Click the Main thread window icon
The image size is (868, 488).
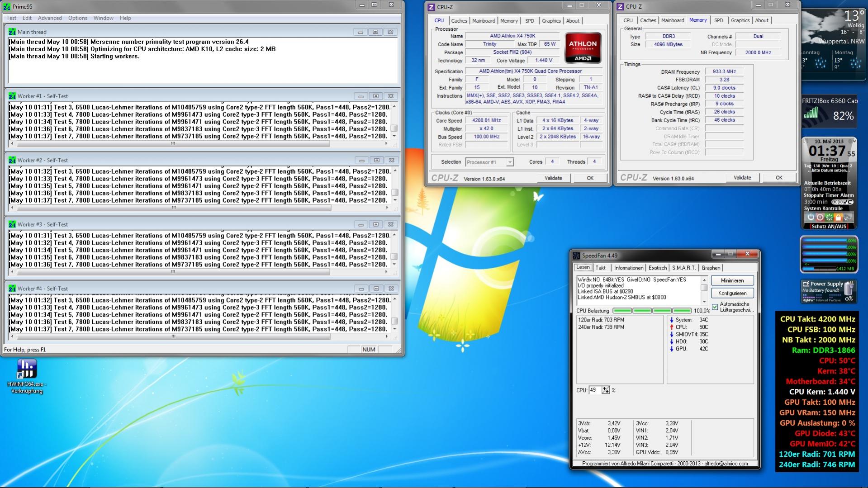12,32
